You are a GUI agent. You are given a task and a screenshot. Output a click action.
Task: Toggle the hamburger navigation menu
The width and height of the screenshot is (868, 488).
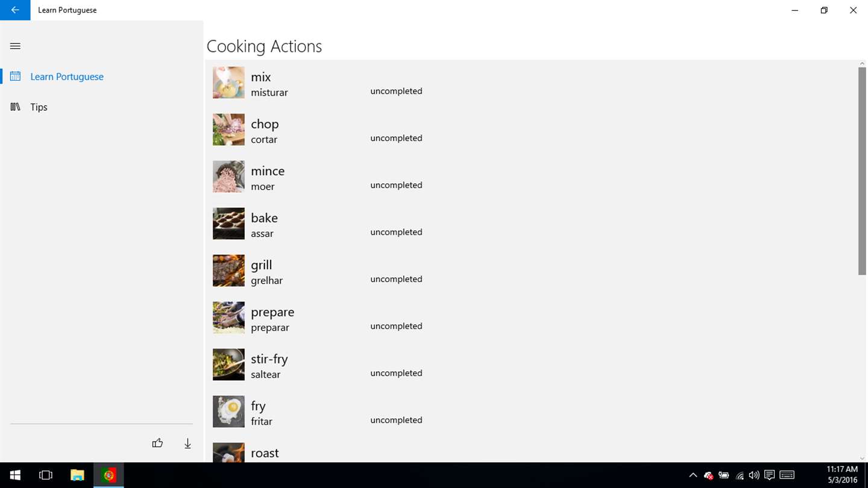pyautogui.click(x=15, y=46)
